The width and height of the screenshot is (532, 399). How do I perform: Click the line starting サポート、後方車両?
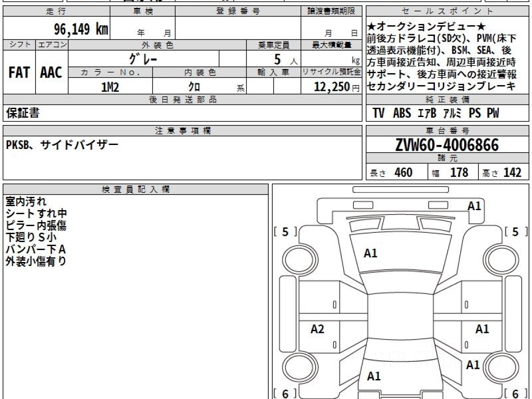[442, 74]
